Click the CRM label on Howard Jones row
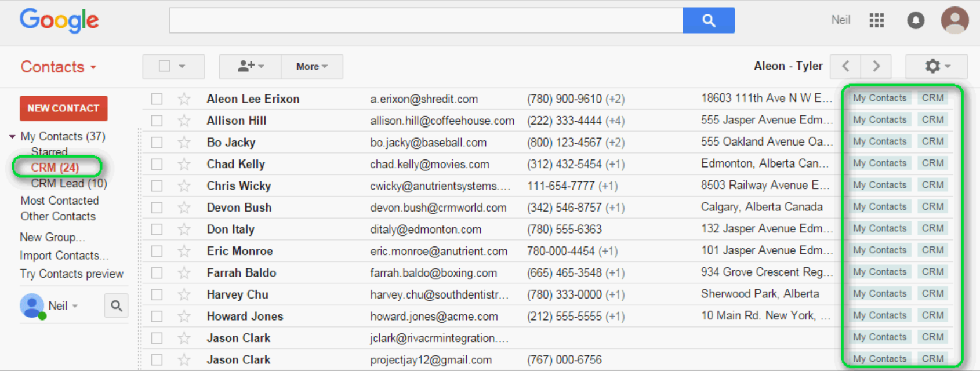 (932, 315)
